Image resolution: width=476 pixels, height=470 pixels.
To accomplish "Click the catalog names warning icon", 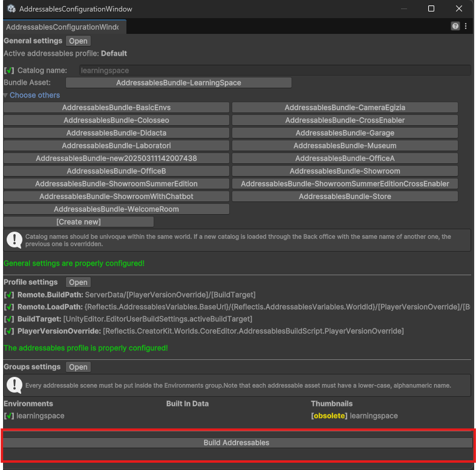I will [x=15, y=240].
